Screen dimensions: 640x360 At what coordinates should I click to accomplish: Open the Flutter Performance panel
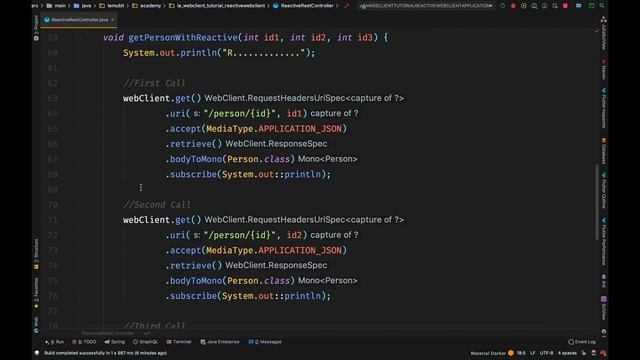point(604,242)
